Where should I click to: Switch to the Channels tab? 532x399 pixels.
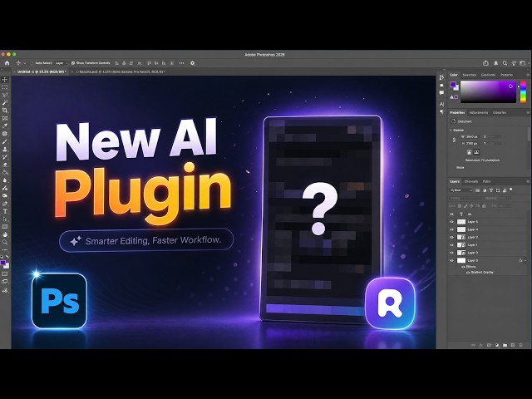click(x=471, y=181)
